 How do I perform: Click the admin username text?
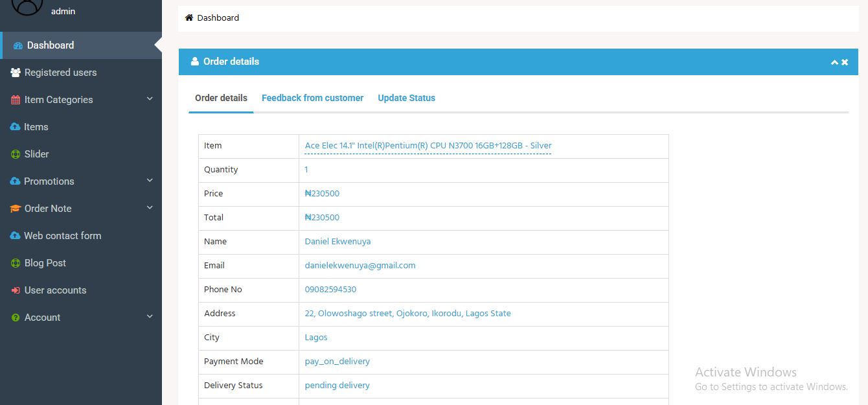pos(63,11)
